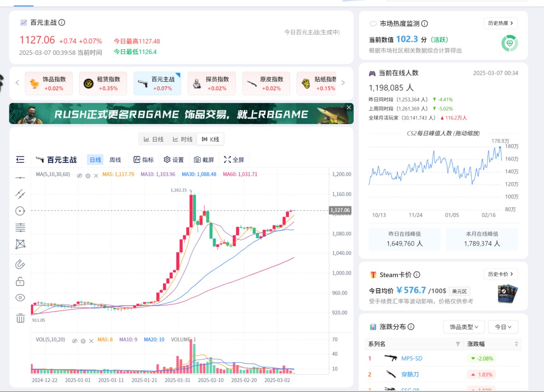Open the 穿肠刀 series row
This screenshot has height=392, width=544.
click(x=443, y=375)
